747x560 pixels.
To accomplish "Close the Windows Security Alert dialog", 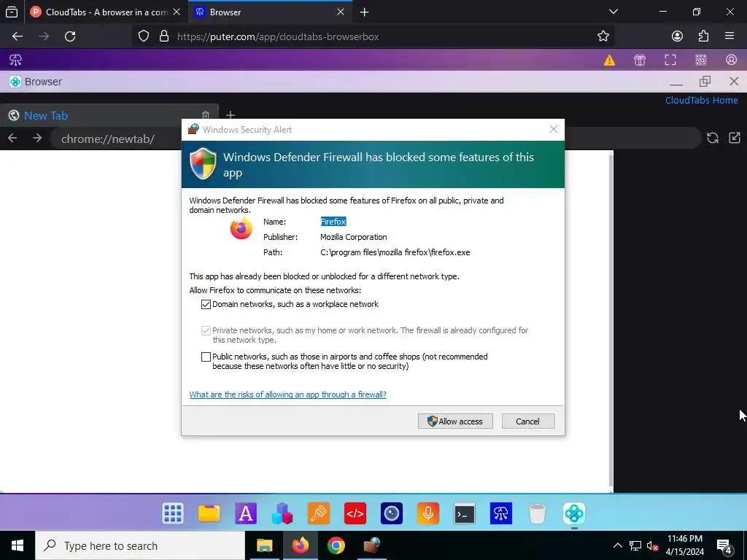I will point(553,129).
